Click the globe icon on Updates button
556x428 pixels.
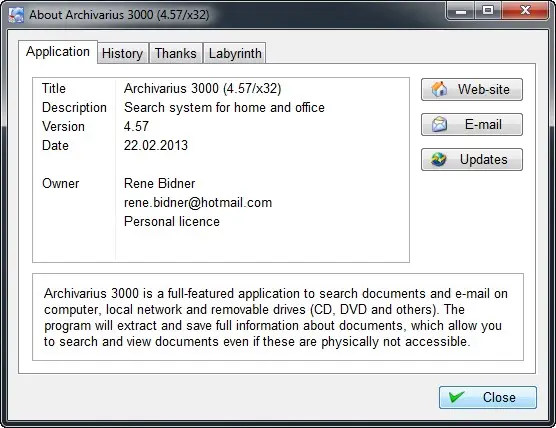(439, 159)
